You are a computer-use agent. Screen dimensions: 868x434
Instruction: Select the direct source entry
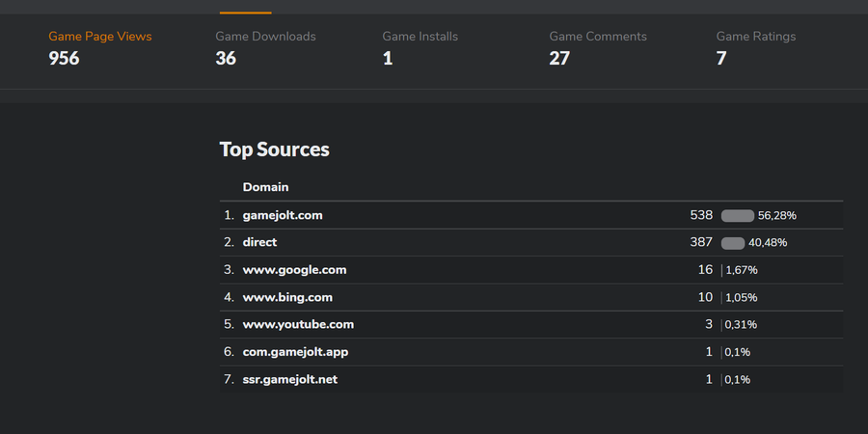tap(259, 242)
